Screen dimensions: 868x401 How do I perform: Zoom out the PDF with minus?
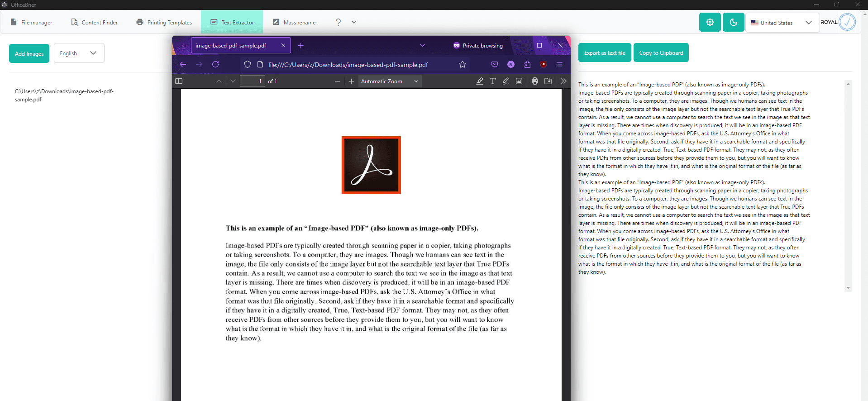pos(337,81)
